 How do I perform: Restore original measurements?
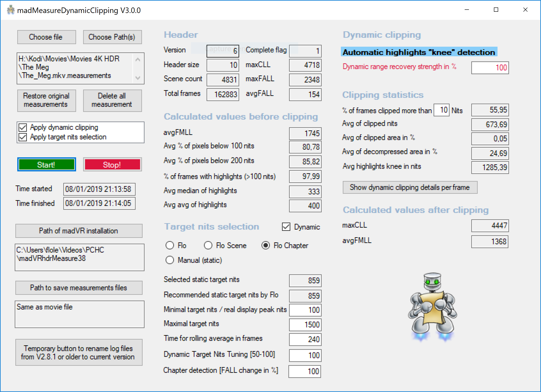(x=46, y=100)
